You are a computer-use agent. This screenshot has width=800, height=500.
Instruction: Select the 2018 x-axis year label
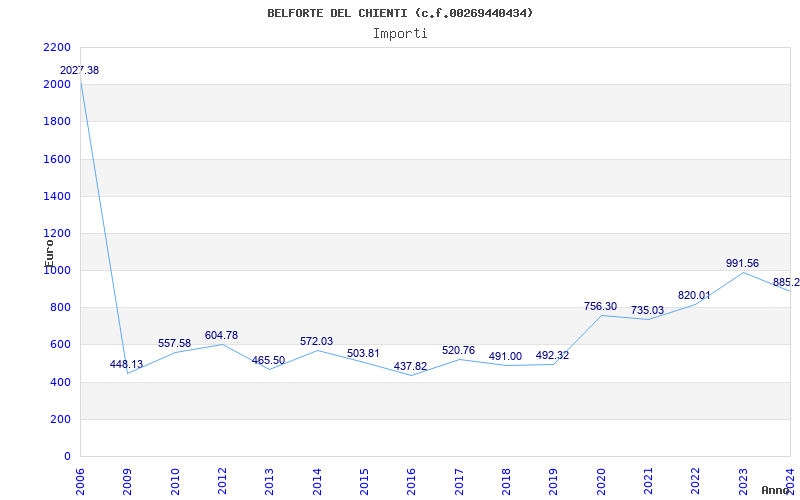pyautogui.click(x=506, y=482)
